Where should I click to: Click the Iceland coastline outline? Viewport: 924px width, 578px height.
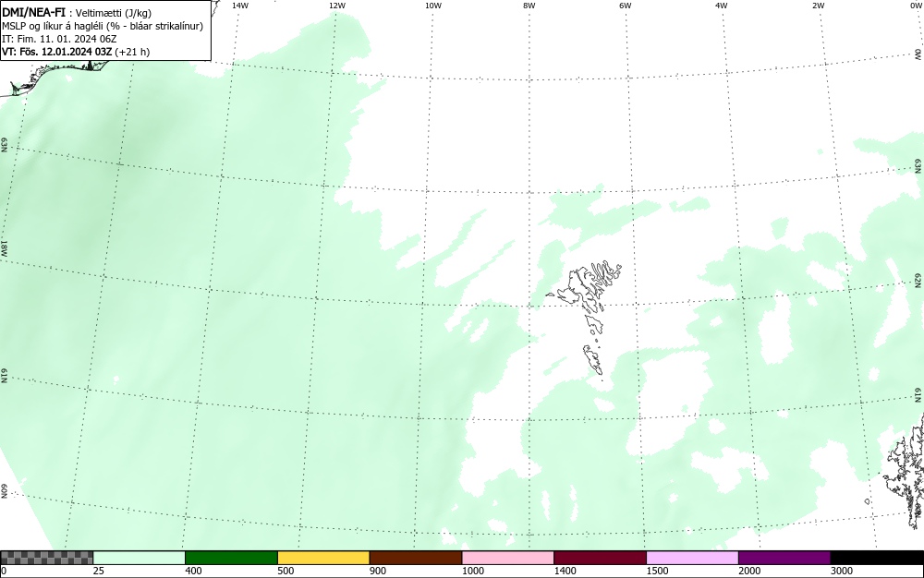pos(56,77)
